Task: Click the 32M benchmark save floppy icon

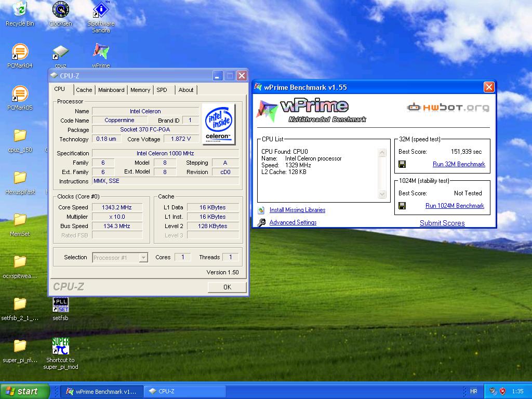Action: coord(402,165)
